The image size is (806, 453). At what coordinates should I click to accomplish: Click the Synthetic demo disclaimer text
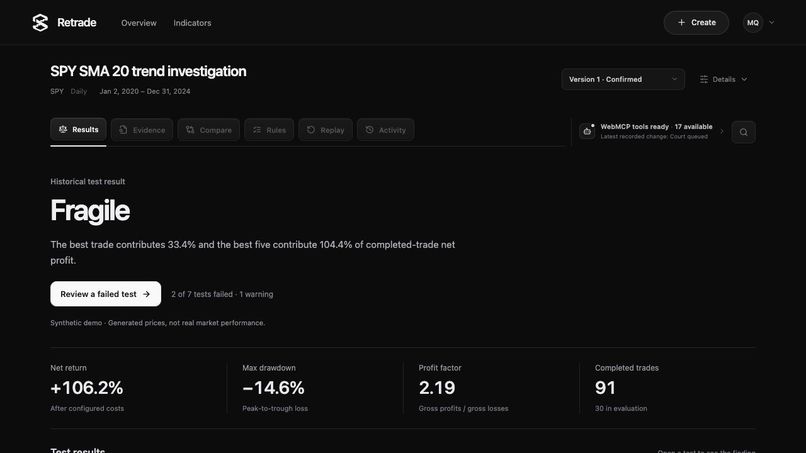[158, 323]
